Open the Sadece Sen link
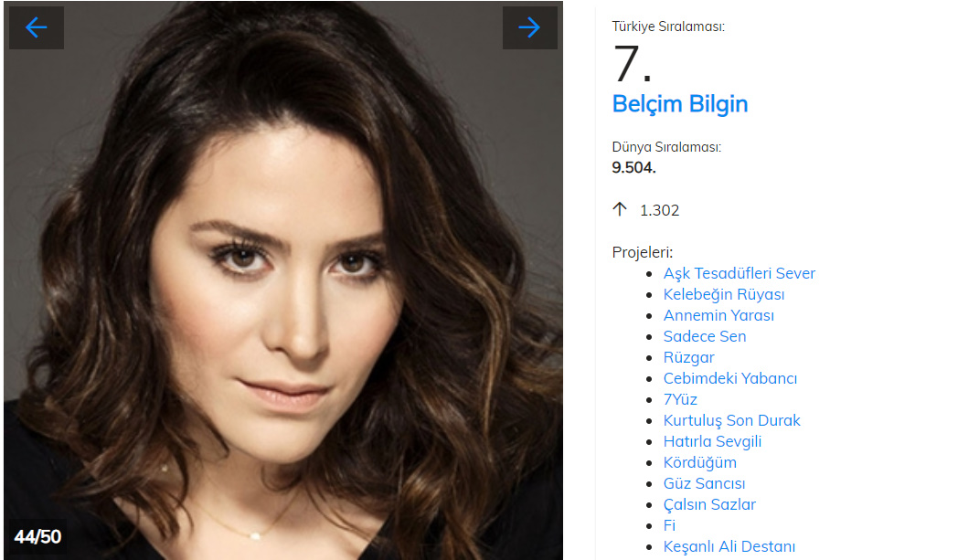The height and width of the screenshot is (560, 979). pyautogui.click(x=704, y=336)
